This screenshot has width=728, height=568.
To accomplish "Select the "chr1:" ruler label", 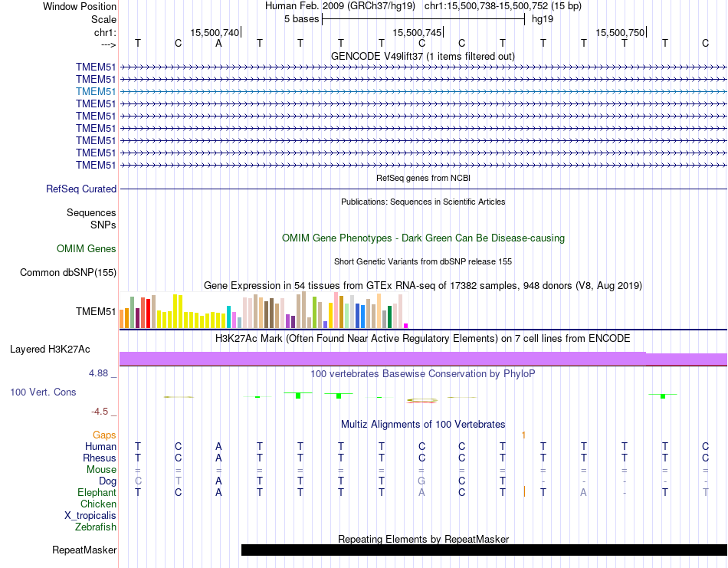I will tap(105, 32).
